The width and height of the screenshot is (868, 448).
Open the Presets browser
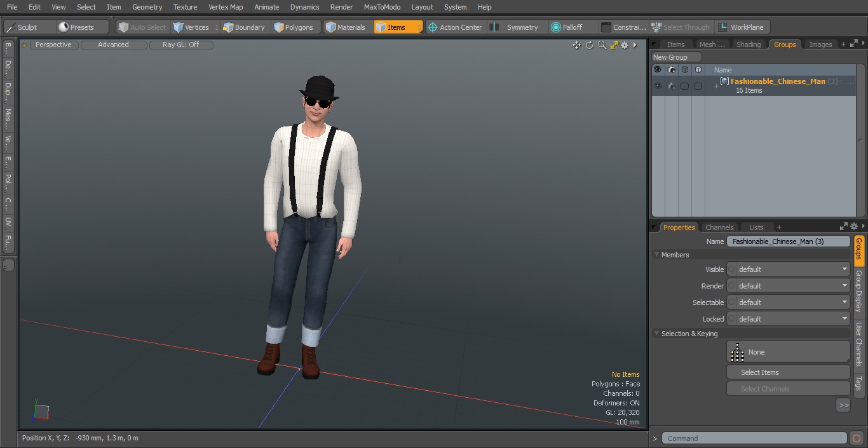[x=81, y=27]
